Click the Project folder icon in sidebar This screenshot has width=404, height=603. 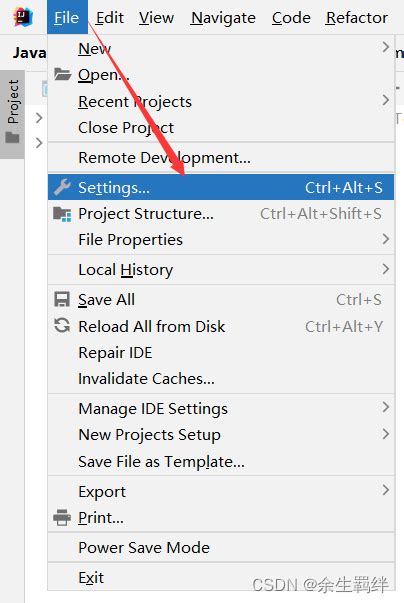pos(12,137)
